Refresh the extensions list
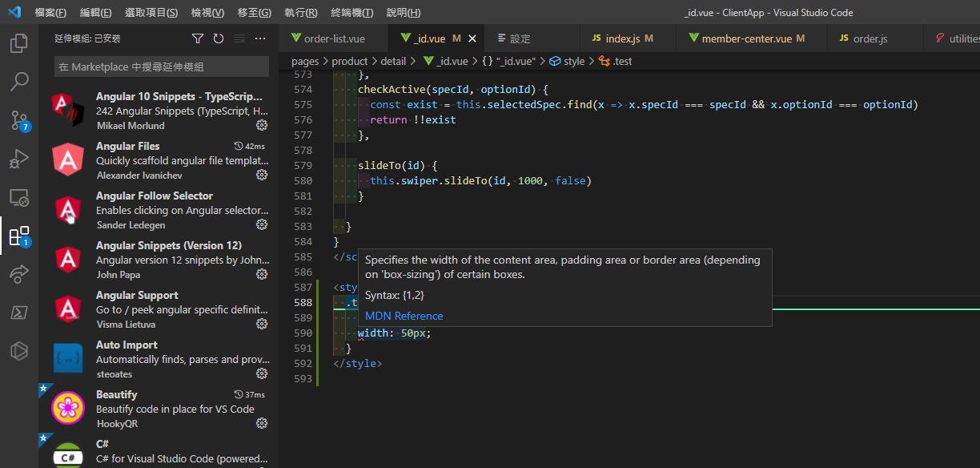This screenshot has width=980, height=468. [x=219, y=38]
